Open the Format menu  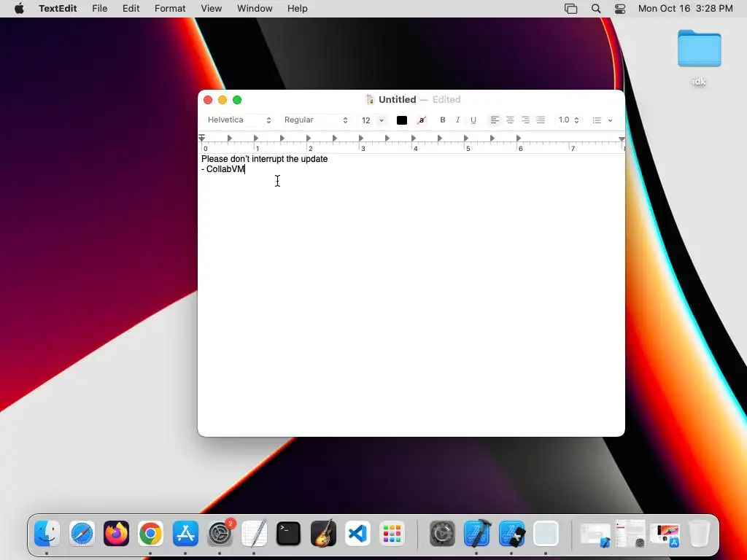pyautogui.click(x=170, y=9)
